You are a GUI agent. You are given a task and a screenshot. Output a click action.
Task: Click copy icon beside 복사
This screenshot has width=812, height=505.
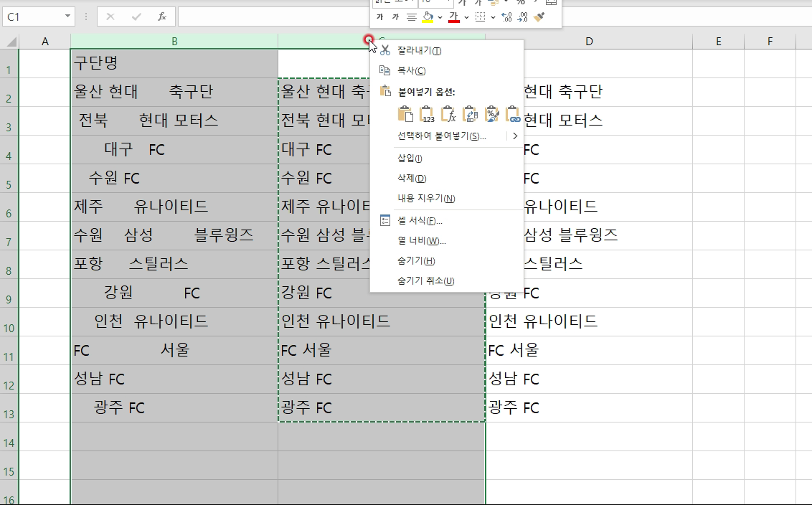384,70
